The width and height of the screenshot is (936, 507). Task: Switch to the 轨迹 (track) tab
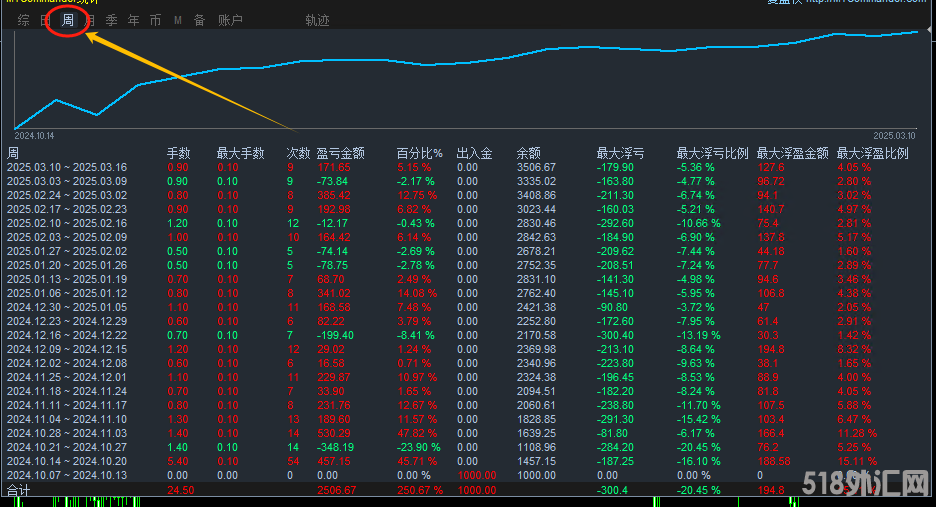tap(317, 20)
